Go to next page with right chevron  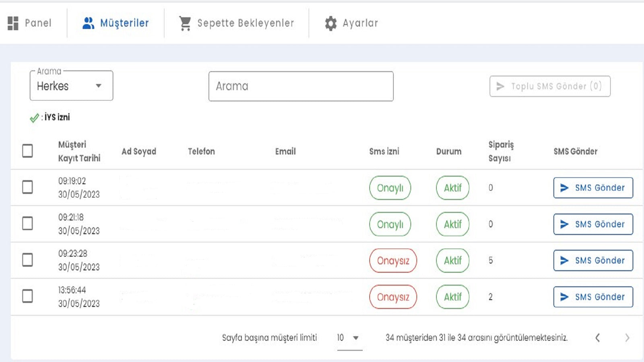coord(627,337)
